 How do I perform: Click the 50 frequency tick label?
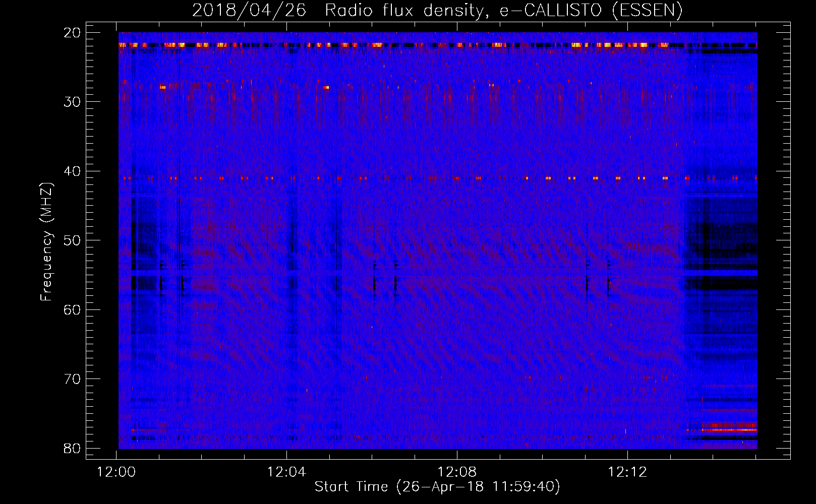pos(73,240)
